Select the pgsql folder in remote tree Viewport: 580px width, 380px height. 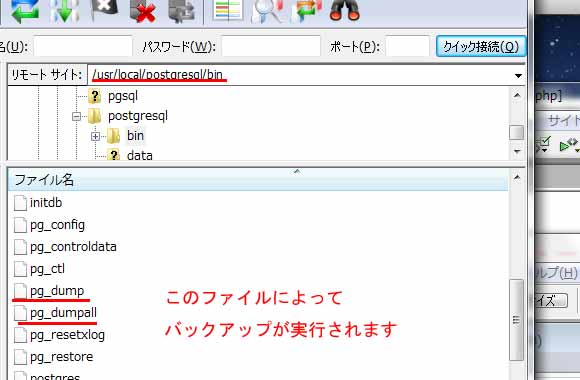[x=122, y=96]
